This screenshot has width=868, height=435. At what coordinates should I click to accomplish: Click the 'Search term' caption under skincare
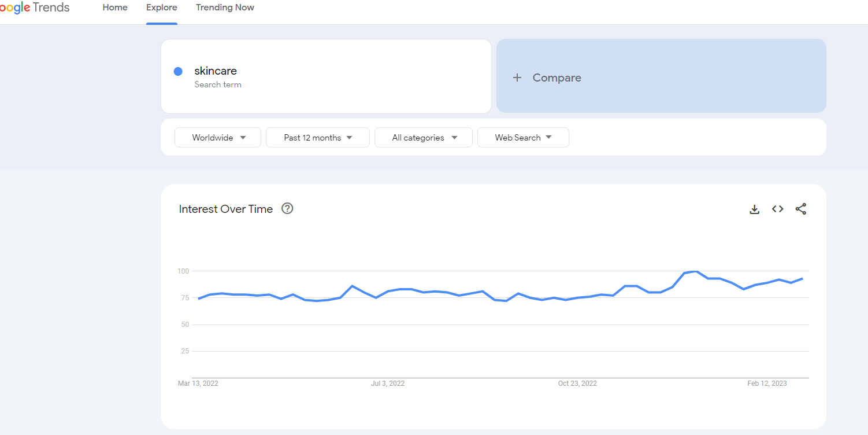(x=218, y=84)
